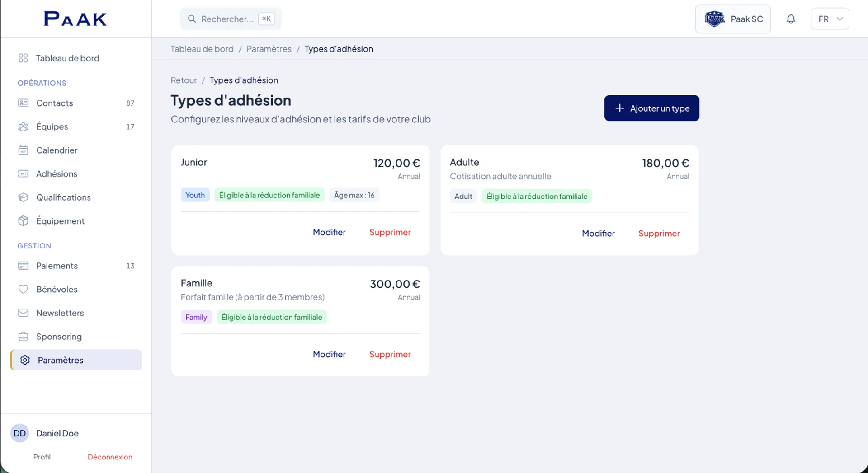Click the Paak SC club crest
Viewport: 868px width, 473px height.
(714, 19)
